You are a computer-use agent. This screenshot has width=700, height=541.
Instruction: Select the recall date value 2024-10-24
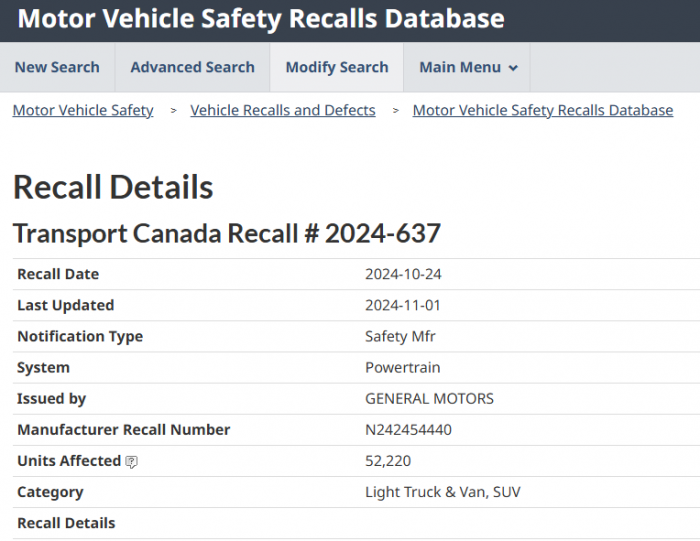[x=403, y=274]
